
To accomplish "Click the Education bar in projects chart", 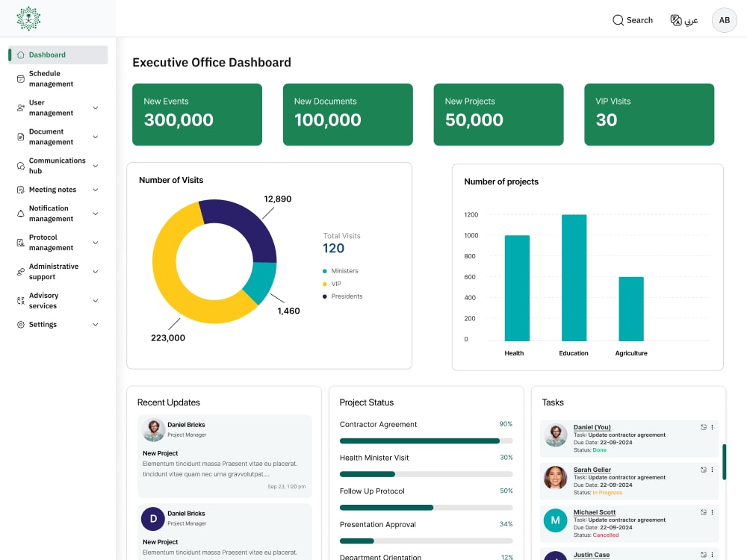I will [x=574, y=278].
